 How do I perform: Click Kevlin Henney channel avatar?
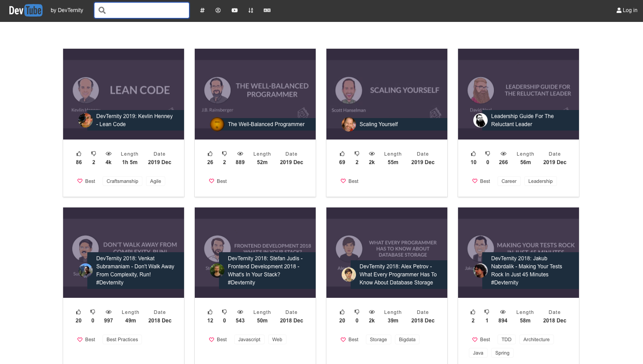(85, 120)
